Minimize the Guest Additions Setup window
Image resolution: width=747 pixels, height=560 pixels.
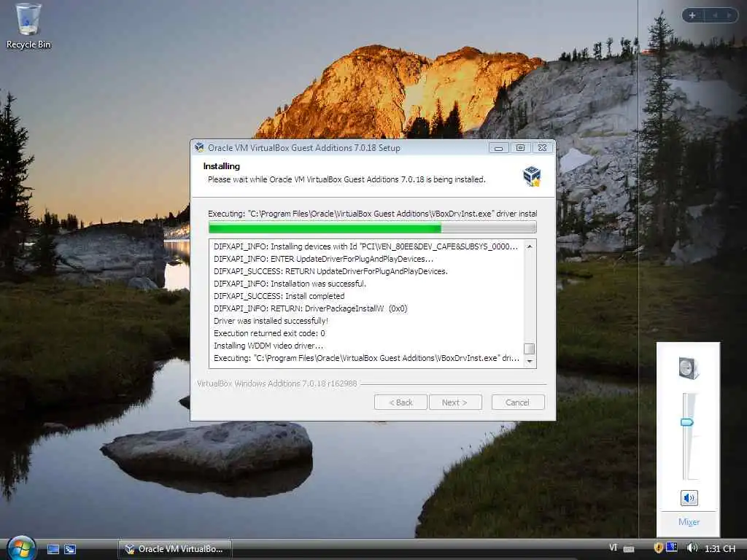498,147
